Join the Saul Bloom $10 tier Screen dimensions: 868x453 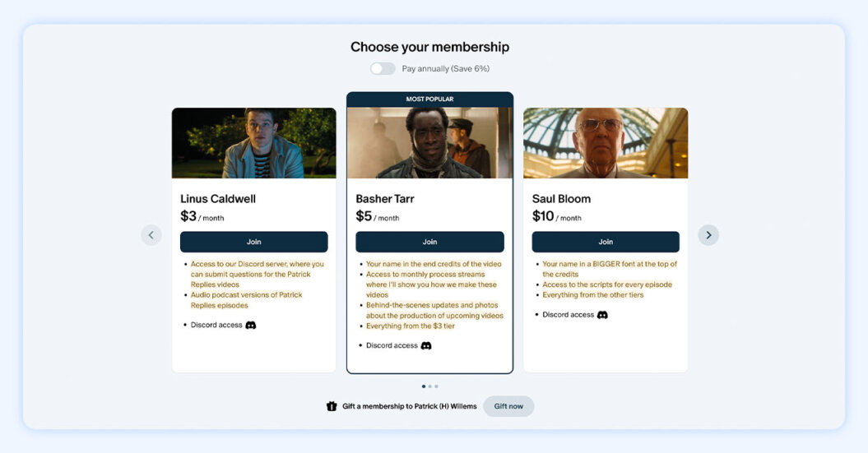coord(606,242)
